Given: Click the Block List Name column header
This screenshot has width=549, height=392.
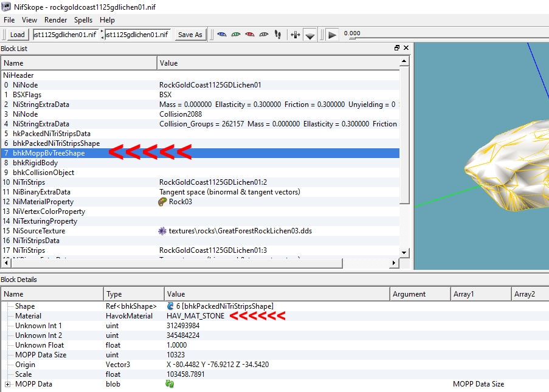Looking at the screenshot, I should (79, 63).
